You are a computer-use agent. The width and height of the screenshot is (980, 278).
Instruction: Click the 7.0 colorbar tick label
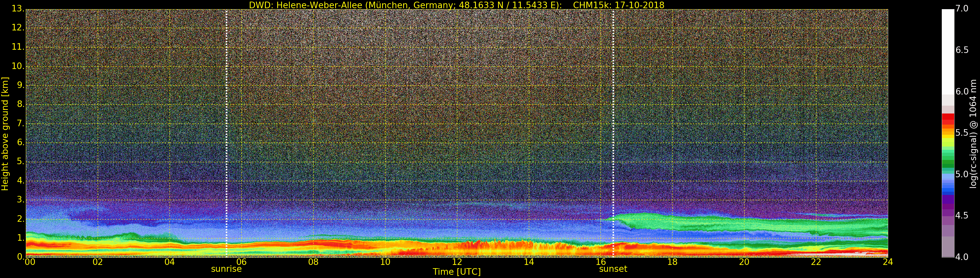click(x=962, y=9)
